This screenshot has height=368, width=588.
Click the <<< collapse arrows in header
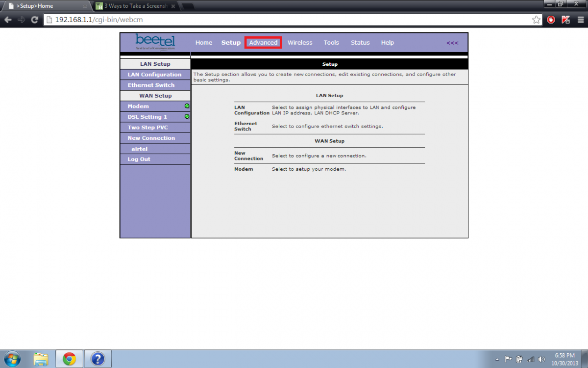[x=452, y=43]
